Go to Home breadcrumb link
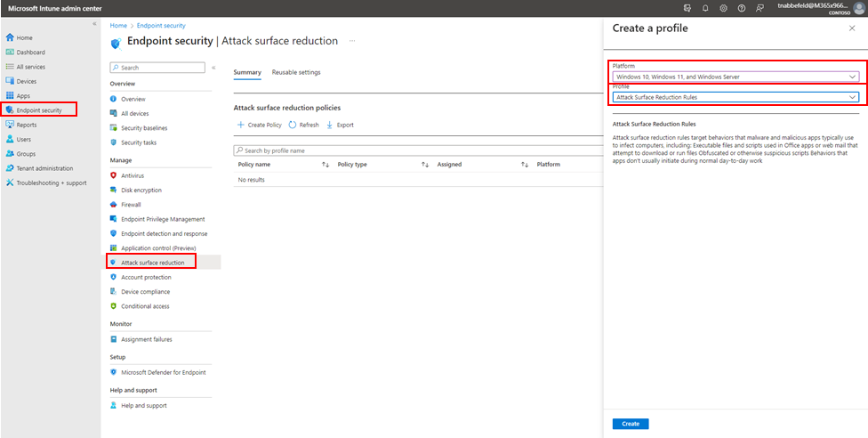This screenshot has width=868, height=438. (x=118, y=26)
